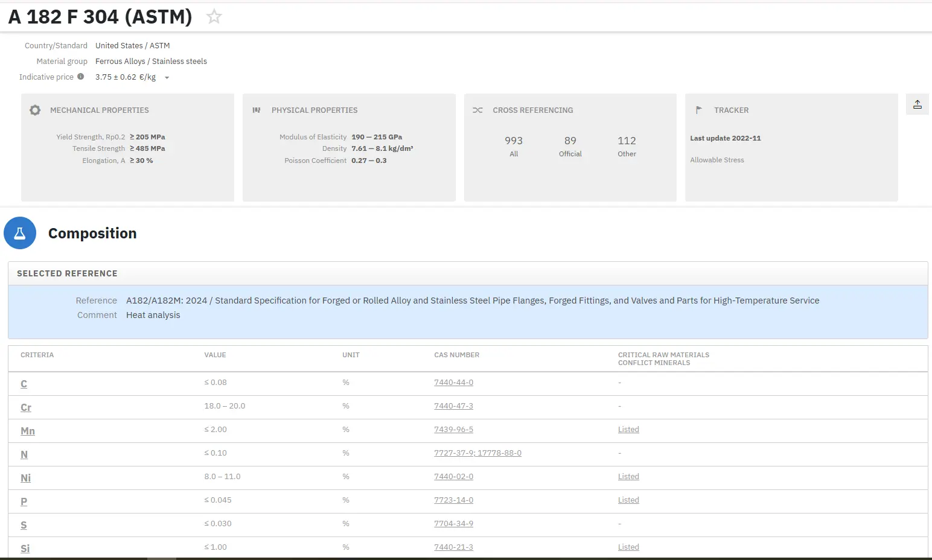Click Density value 7.61 – 8.1 kg/dm³
Viewport: 932px width, 560px height.
pos(382,148)
